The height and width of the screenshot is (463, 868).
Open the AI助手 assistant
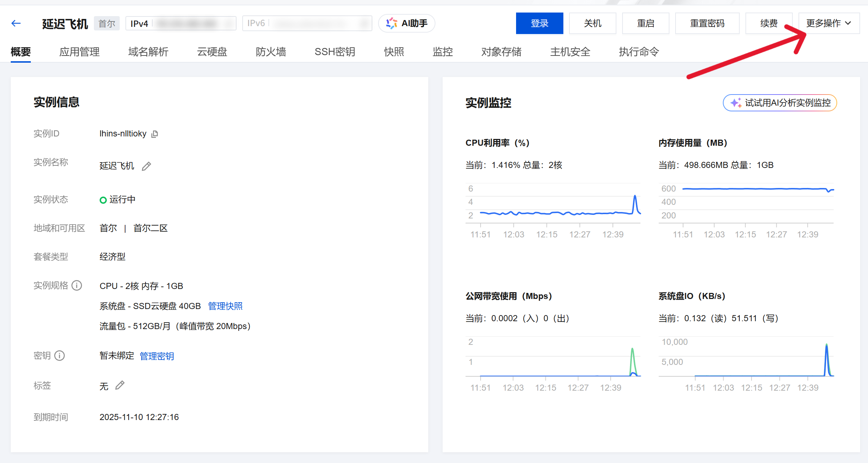tap(407, 24)
